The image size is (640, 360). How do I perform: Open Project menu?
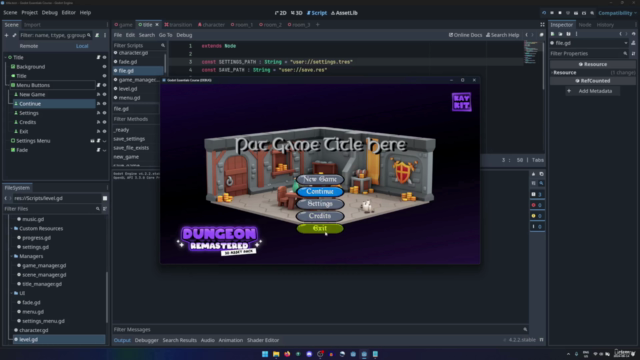tap(29, 13)
